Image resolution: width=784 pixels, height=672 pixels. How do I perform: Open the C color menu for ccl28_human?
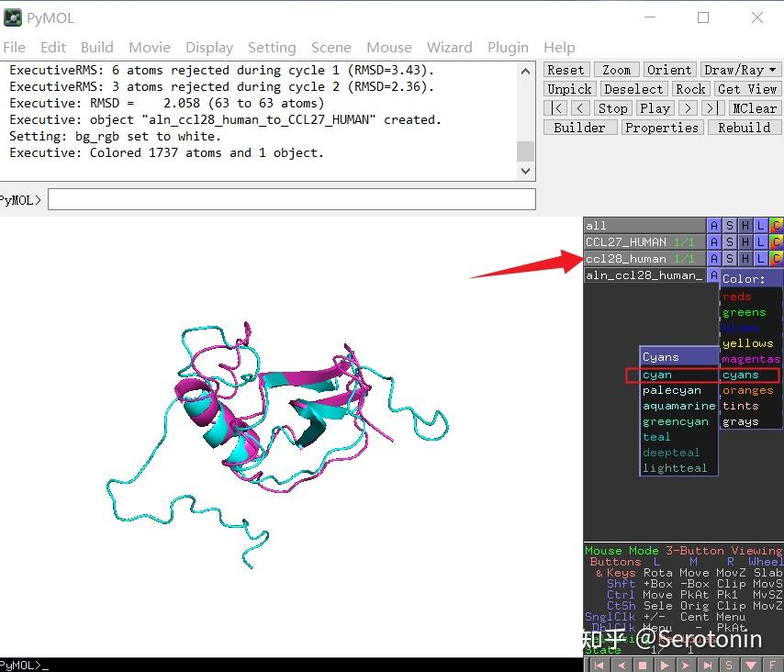776,259
